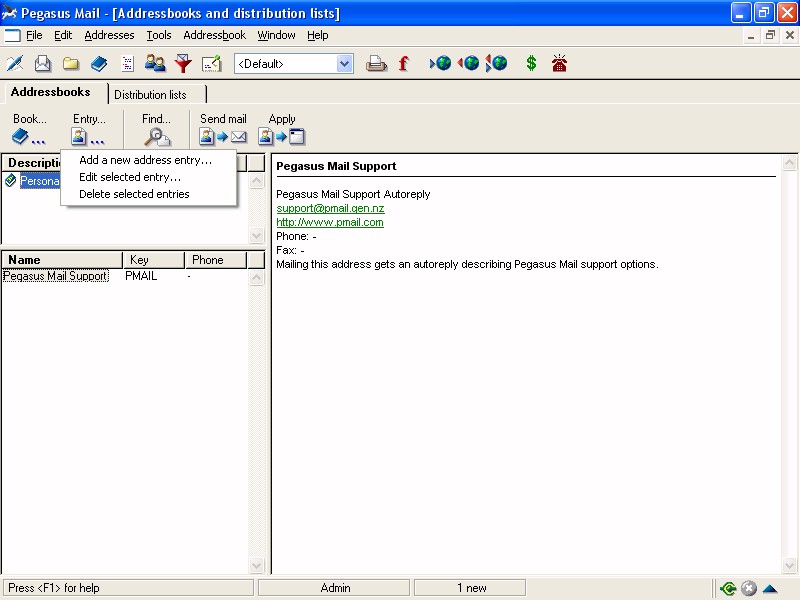Click the local users two-people icon

[x=155, y=63]
